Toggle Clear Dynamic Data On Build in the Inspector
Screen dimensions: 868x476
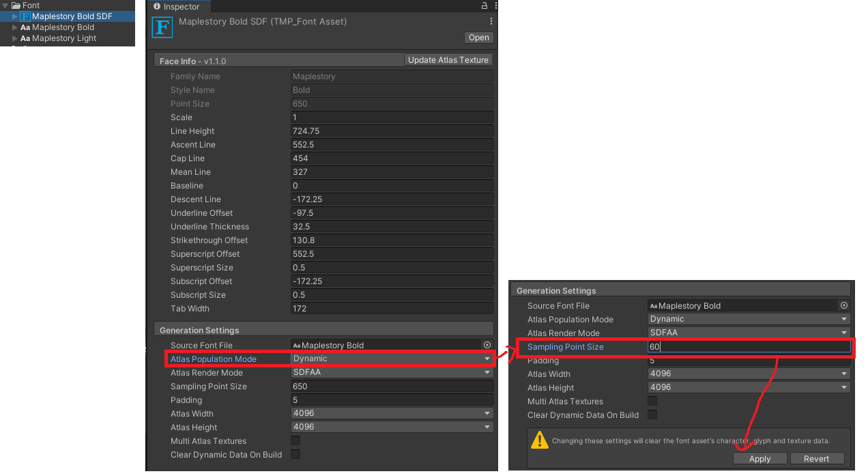(x=295, y=454)
